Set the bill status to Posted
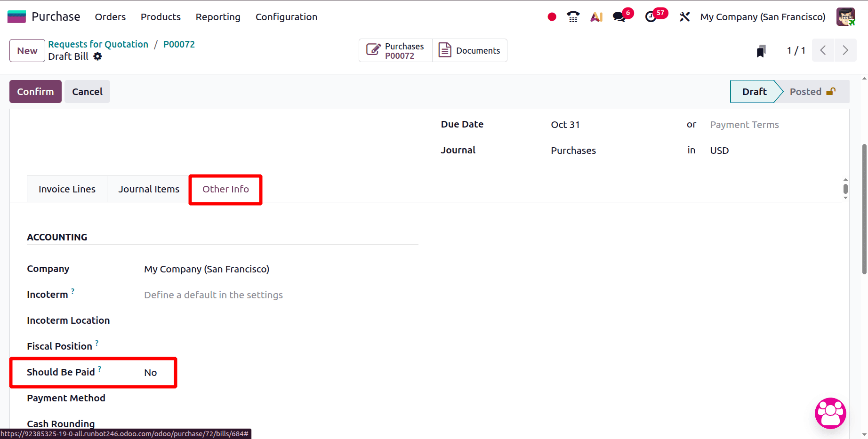868x439 pixels. [806, 91]
